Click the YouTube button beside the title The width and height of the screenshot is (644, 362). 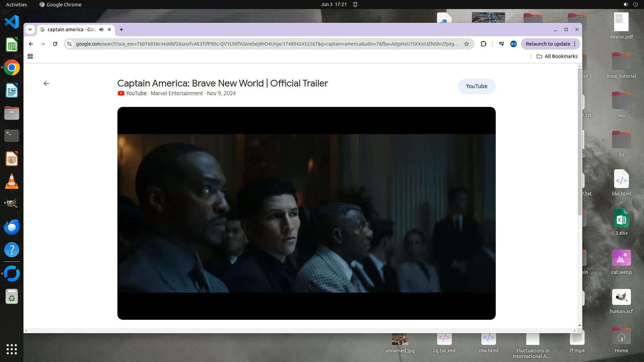click(476, 86)
